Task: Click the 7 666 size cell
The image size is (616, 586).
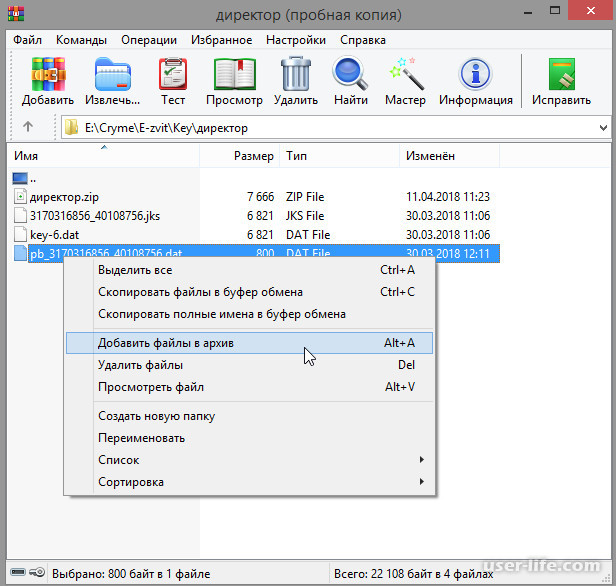Action: [260, 197]
